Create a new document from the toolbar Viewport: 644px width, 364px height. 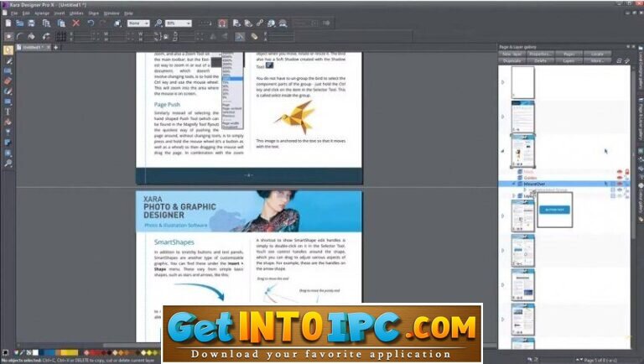8,23
